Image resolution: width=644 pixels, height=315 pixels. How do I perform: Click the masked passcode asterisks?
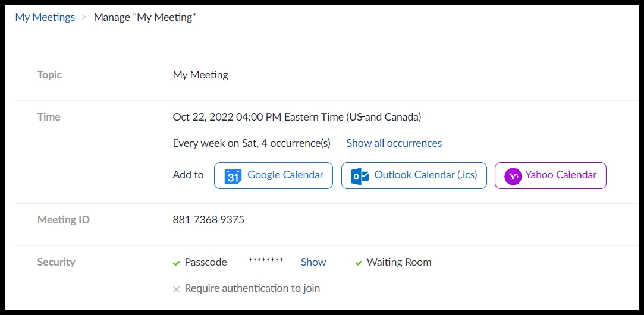[266, 262]
